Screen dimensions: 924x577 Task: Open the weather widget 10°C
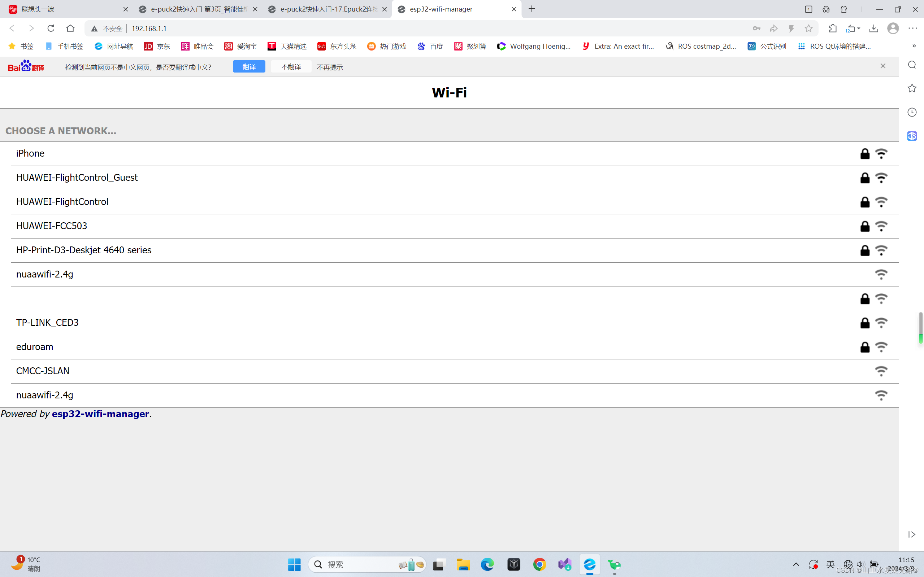point(26,564)
